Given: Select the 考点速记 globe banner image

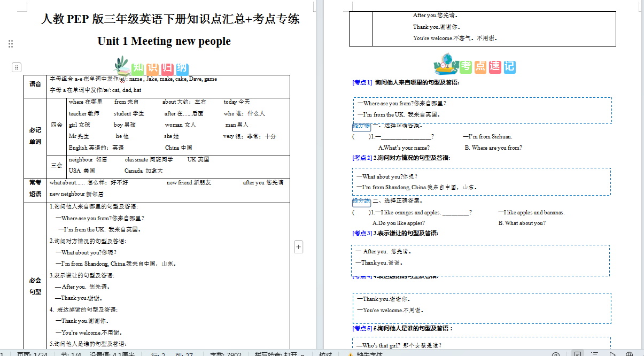Looking at the screenshot, I should point(475,65).
